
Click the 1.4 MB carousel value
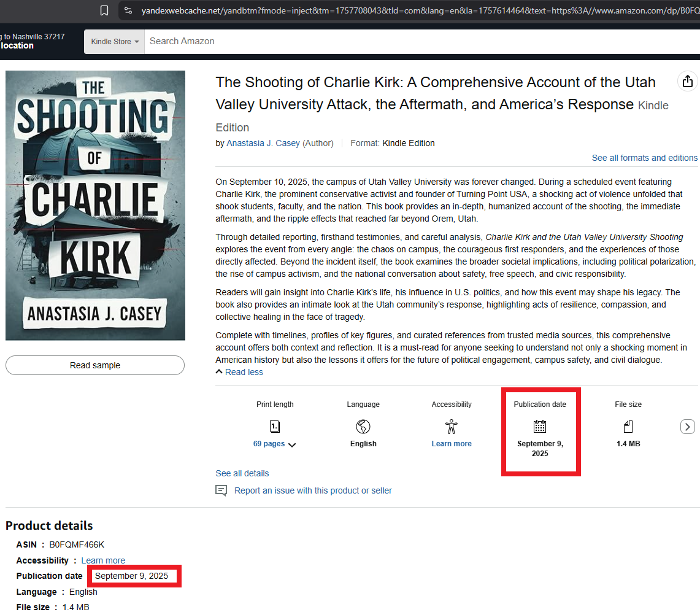point(628,444)
